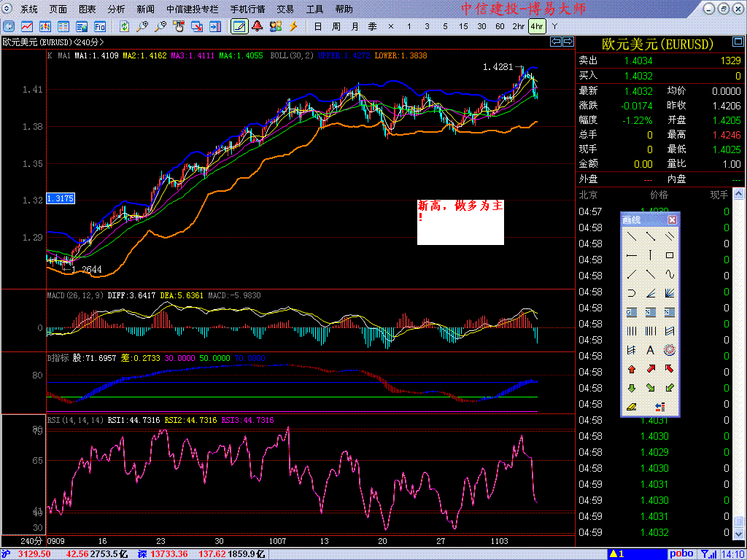Switch to monthly 月 period

(x=355, y=26)
